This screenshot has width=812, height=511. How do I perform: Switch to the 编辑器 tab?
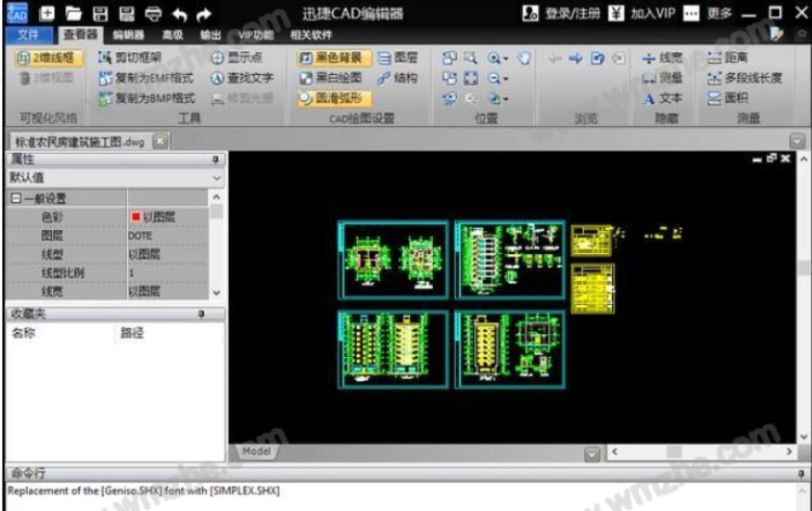[128, 36]
